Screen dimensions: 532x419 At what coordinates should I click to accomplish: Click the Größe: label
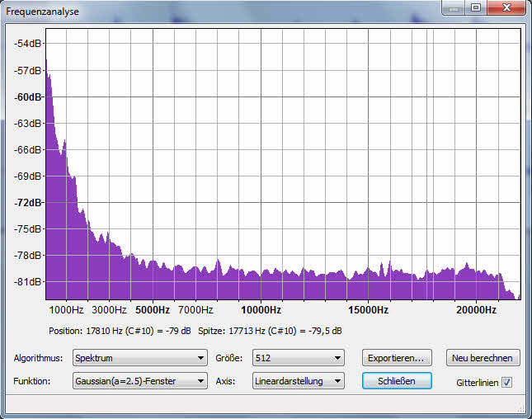tap(229, 358)
